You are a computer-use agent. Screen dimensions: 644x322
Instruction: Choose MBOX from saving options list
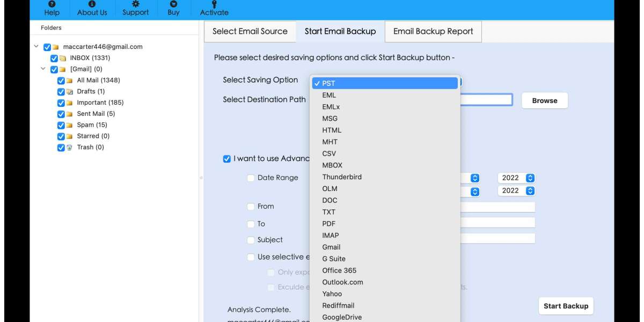[332, 165]
